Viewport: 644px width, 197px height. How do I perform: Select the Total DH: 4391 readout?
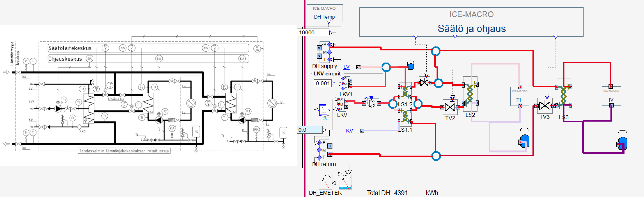click(x=387, y=193)
